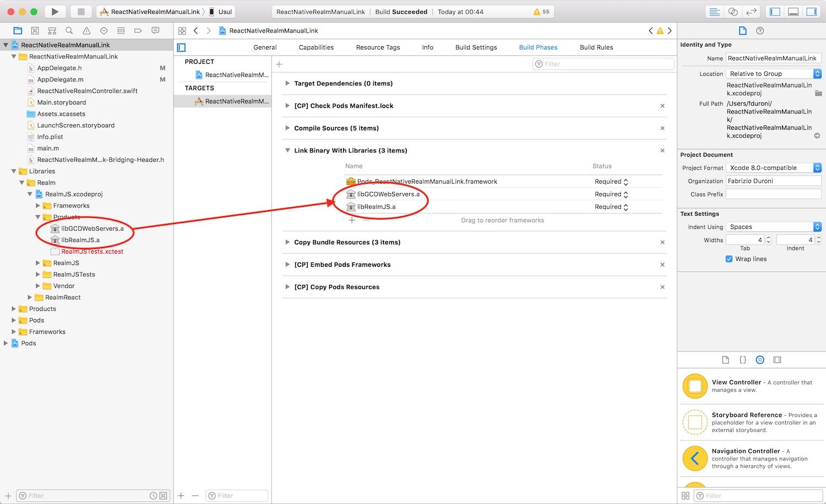
Task: Increment the Indent width stepper
Action: pos(819,238)
